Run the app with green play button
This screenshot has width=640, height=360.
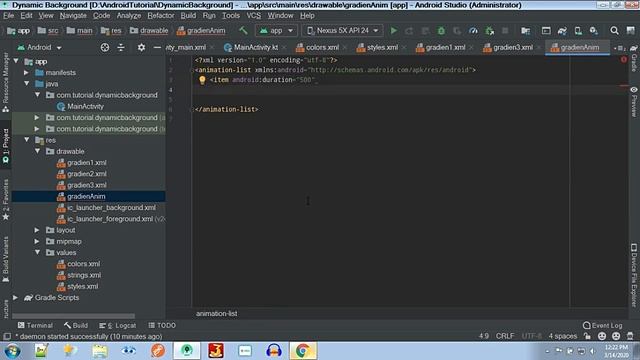click(x=393, y=31)
